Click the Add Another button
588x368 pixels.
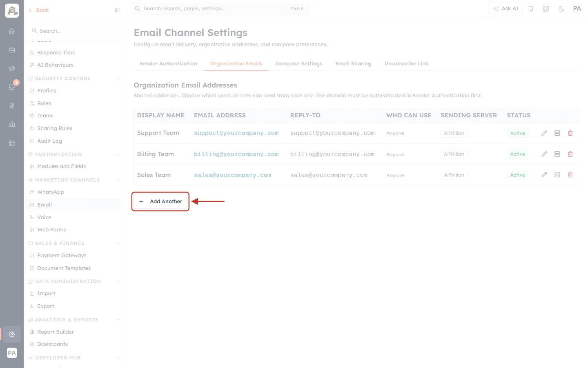160,202
